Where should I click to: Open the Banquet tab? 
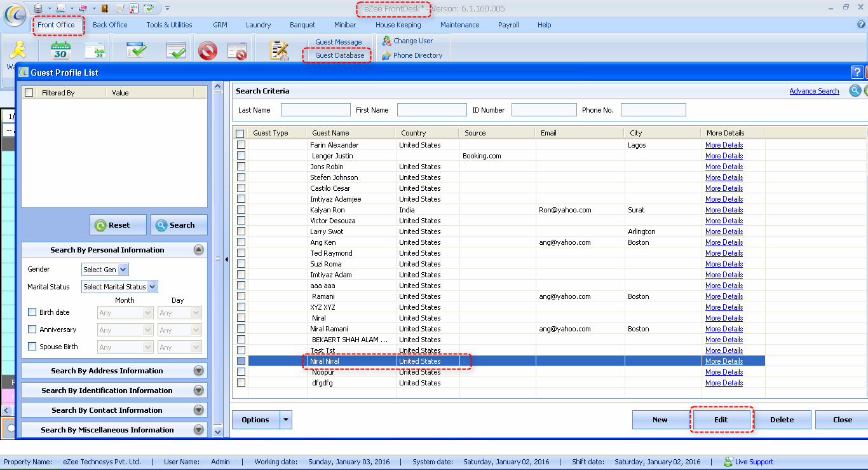click(302, 25)
